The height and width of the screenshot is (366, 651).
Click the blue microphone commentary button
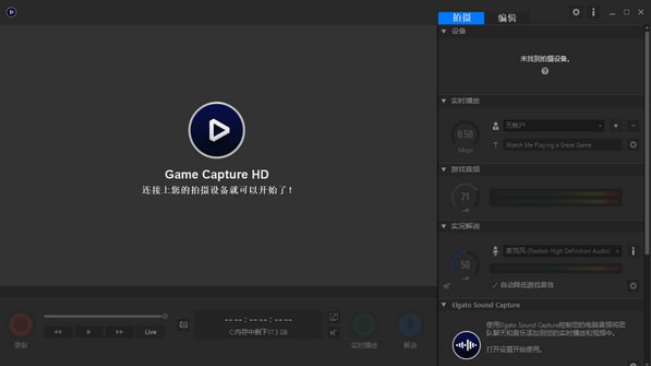pyautogui.click(x=410, y=325)
